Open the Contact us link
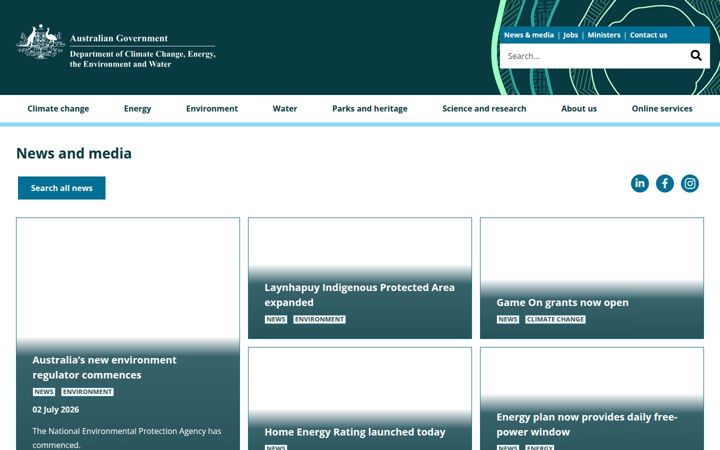Screen dimensions: 720x450 point(648,35)
